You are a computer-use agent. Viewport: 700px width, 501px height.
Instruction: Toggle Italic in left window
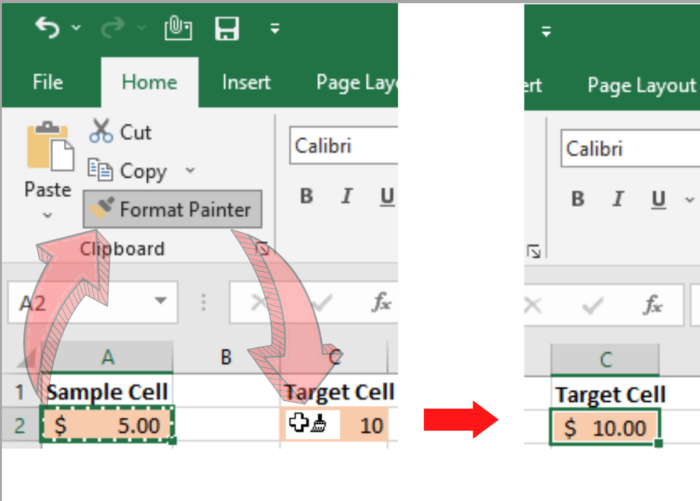click(347, 196)
